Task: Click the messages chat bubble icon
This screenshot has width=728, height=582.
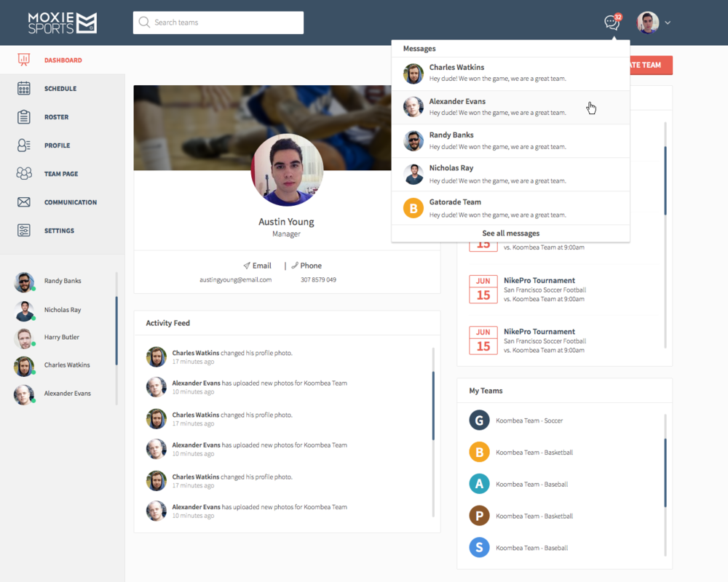Action: coord(612,23)
